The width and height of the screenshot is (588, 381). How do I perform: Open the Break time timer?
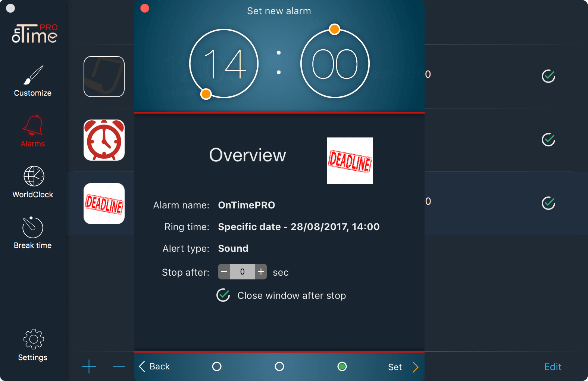[33, 233]
